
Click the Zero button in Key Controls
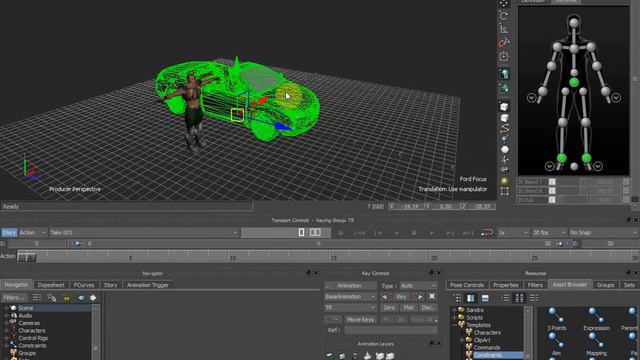(x=389, y=308)
